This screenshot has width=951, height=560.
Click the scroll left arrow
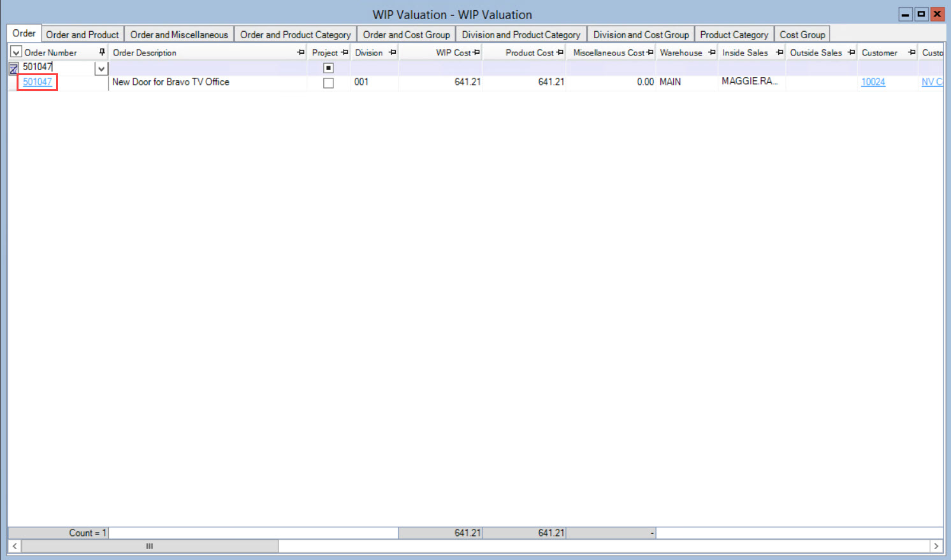15,546
